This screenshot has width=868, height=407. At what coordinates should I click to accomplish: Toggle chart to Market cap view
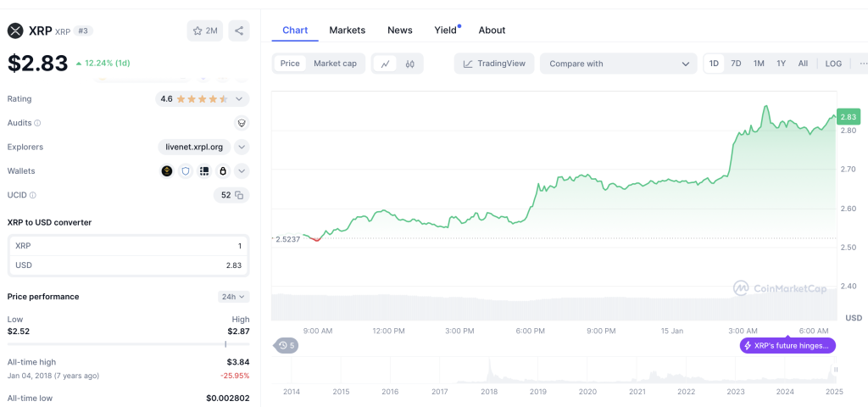tap(335, 64)
